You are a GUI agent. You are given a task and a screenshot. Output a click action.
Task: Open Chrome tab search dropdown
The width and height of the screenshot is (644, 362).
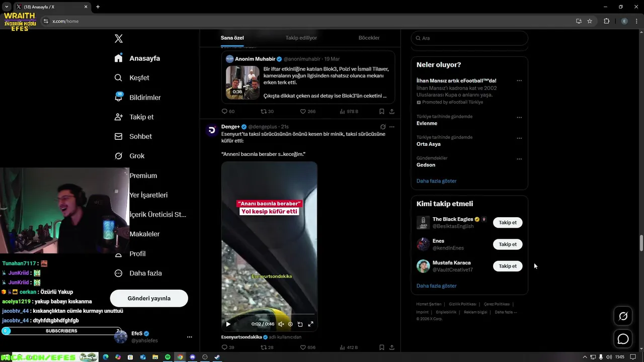pyautogui.click(x=7, y=7)
